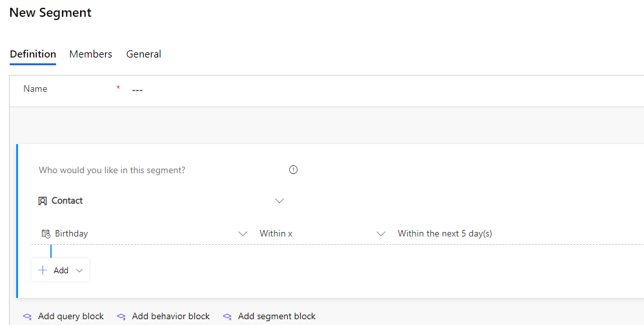Click the plus icon on Add button

click(43, 270)
